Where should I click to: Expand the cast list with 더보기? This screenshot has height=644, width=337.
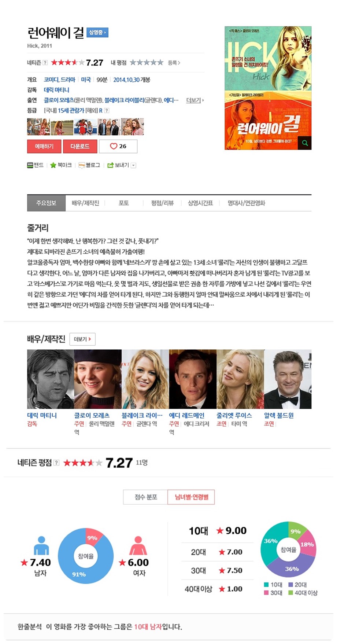coord(195,100)
